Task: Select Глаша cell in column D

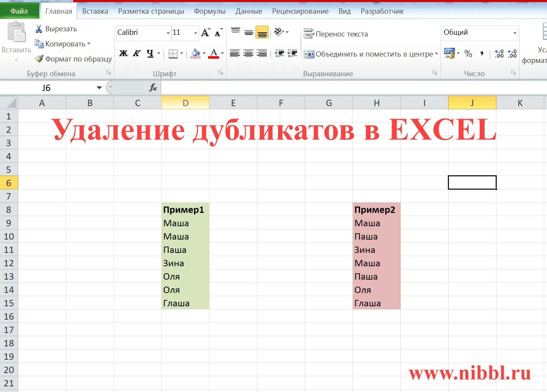Action: [185, 303]
